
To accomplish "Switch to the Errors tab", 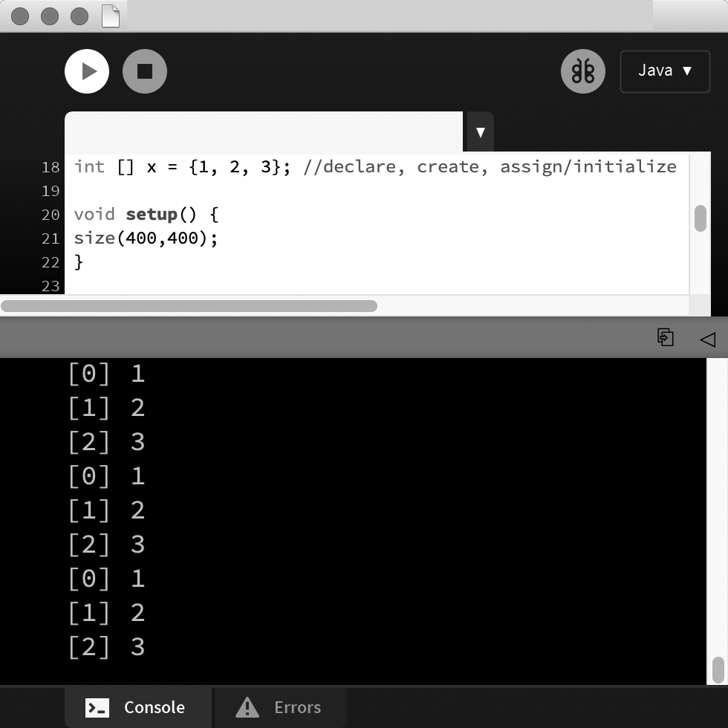I will click(x=279, y=707).
